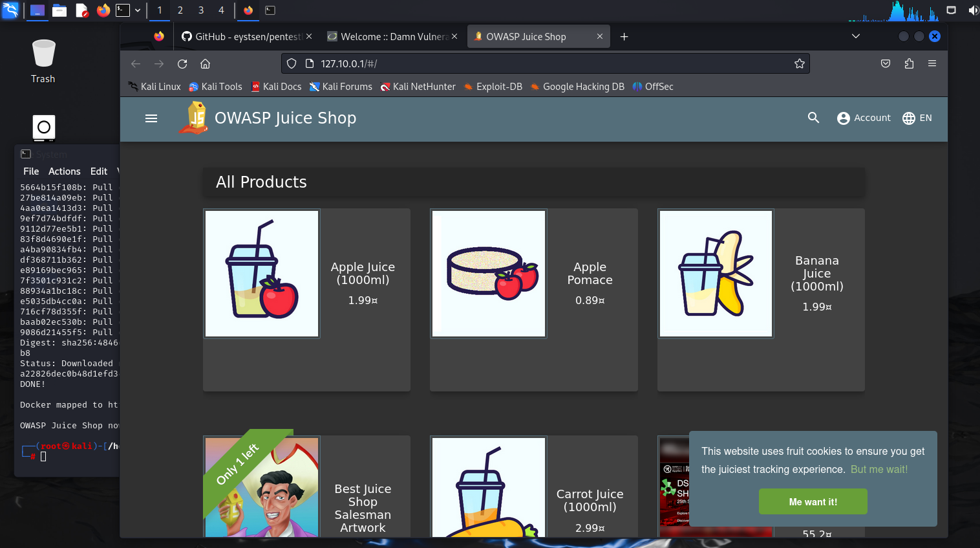Open the Kali Forums bookmark
This screenshot has width=980, height=548.
(341, 87)
